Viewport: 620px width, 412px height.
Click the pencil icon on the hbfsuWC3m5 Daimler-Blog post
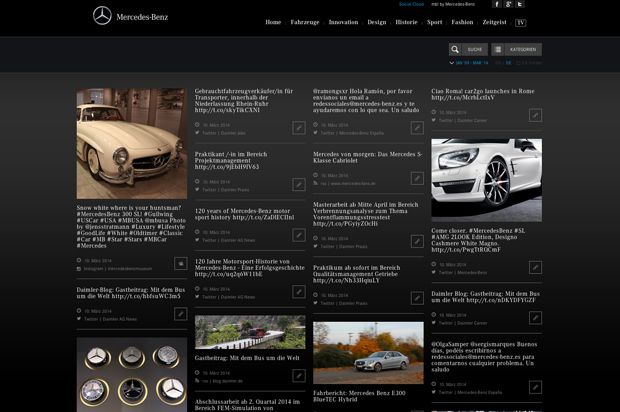[x=181, y=314]
